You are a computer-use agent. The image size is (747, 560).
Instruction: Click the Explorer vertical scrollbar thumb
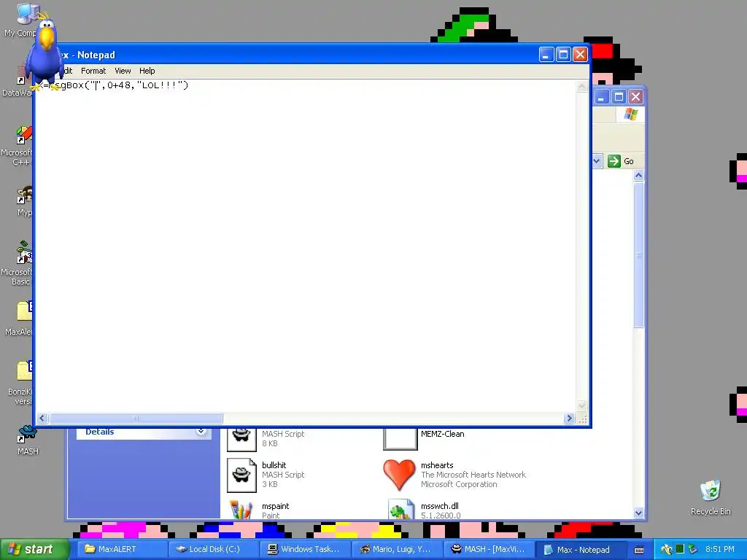tap(638, 254)
